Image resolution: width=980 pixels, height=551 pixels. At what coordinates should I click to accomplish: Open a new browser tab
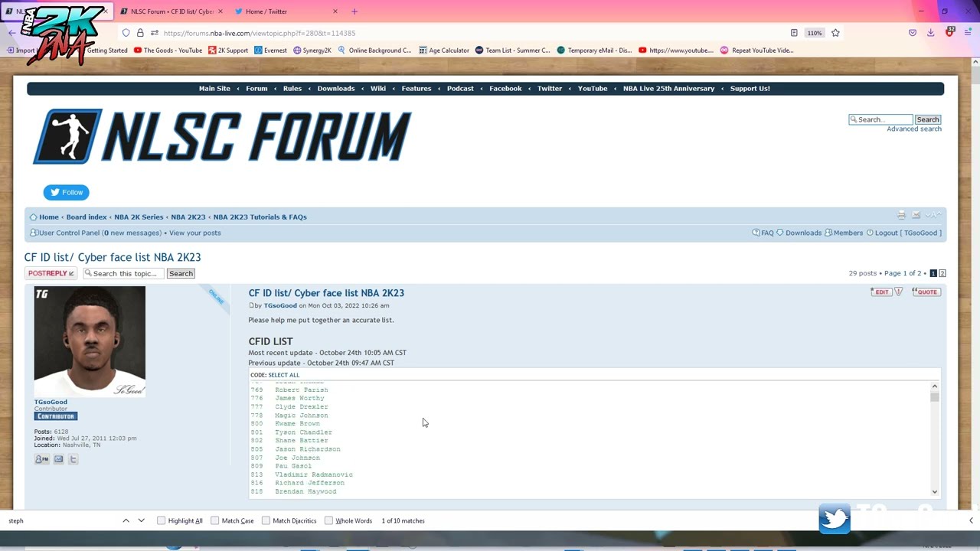click(x=354, y=11)
